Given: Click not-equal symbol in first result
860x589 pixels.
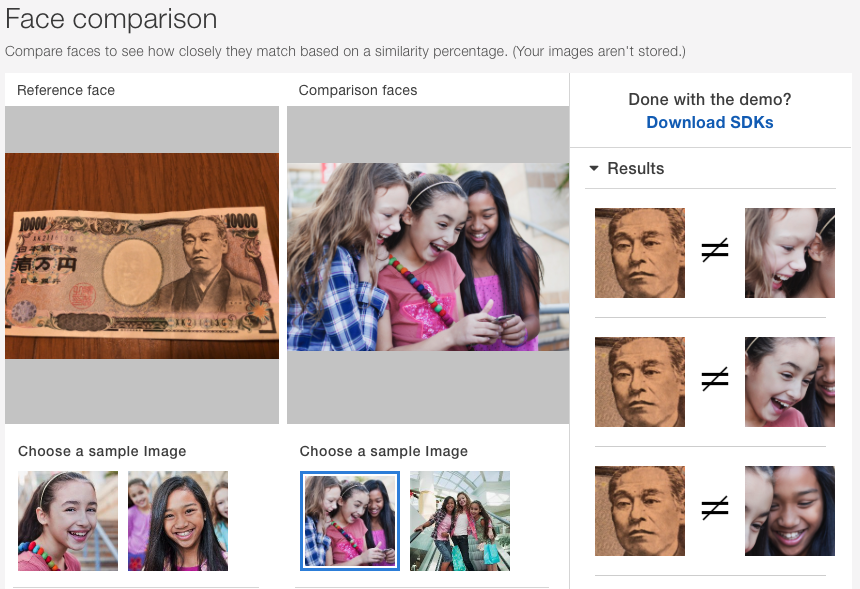Looking at the screenshot, I should point(715,250).
